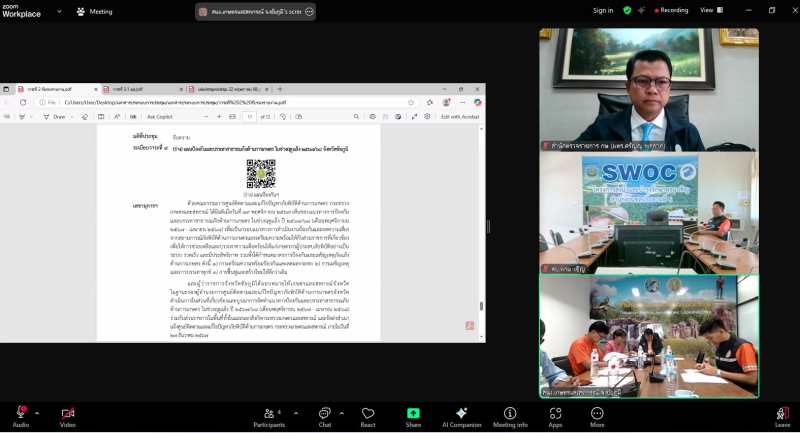Switch to third PDF tab dated 22

(x=227, y=89)
